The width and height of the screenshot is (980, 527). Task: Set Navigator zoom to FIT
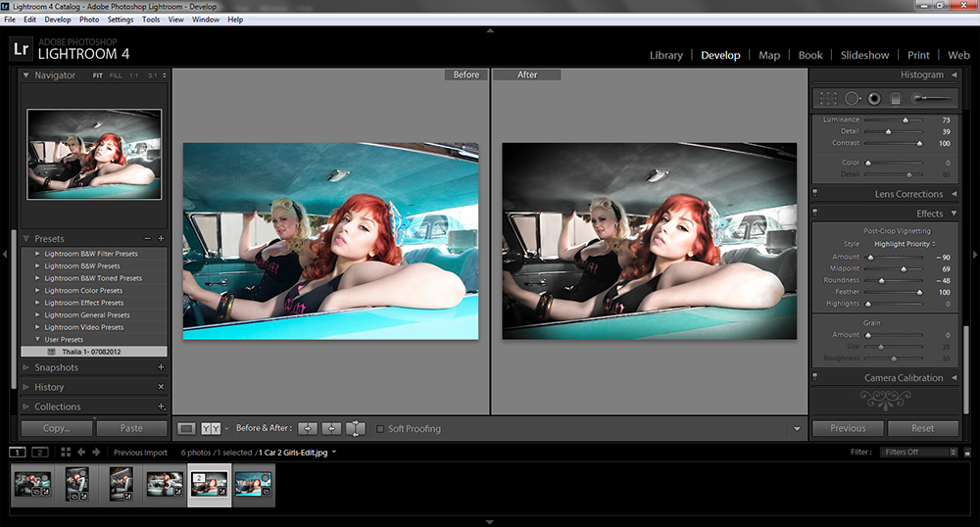(x=97, y=75)
